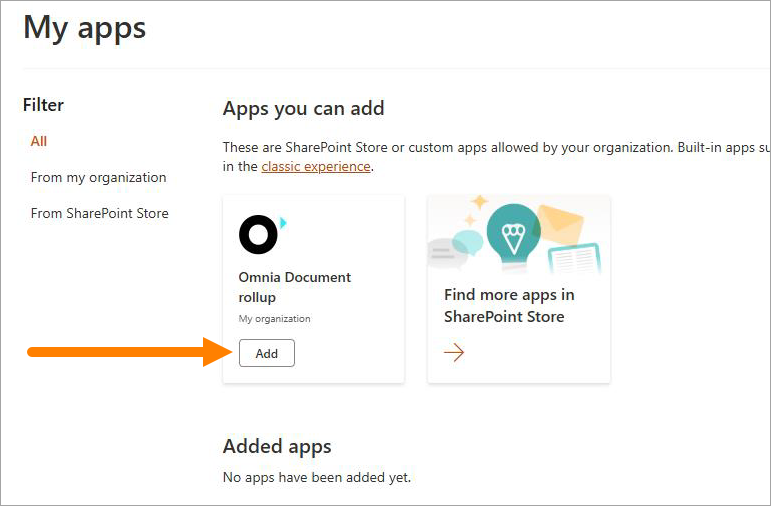Viewport: 771px width, 506px height.
Task: Filter apps by From my organization
Action: pos(98,177)
